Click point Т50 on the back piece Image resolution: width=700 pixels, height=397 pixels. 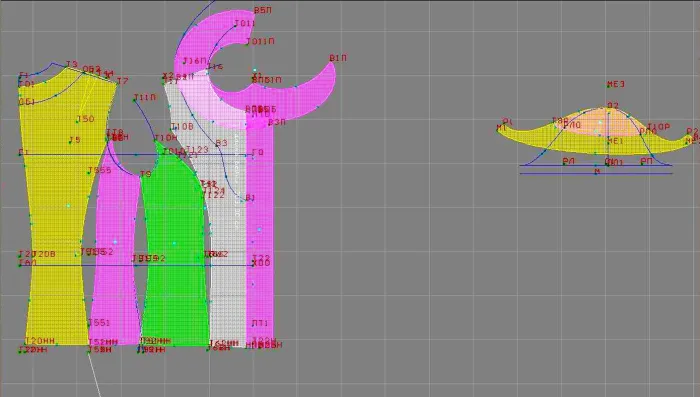click(x=85, y=119)
